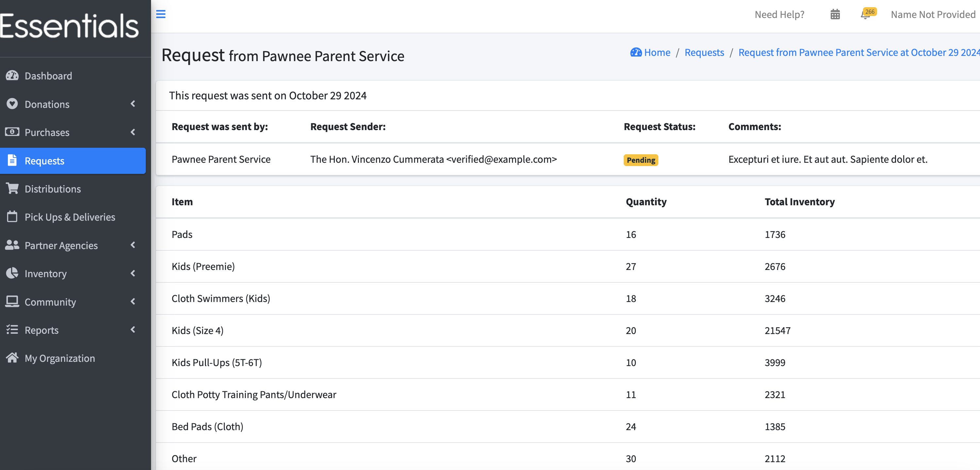
Task: Click the My Organization house icon
Action: (x=12, y=358)
